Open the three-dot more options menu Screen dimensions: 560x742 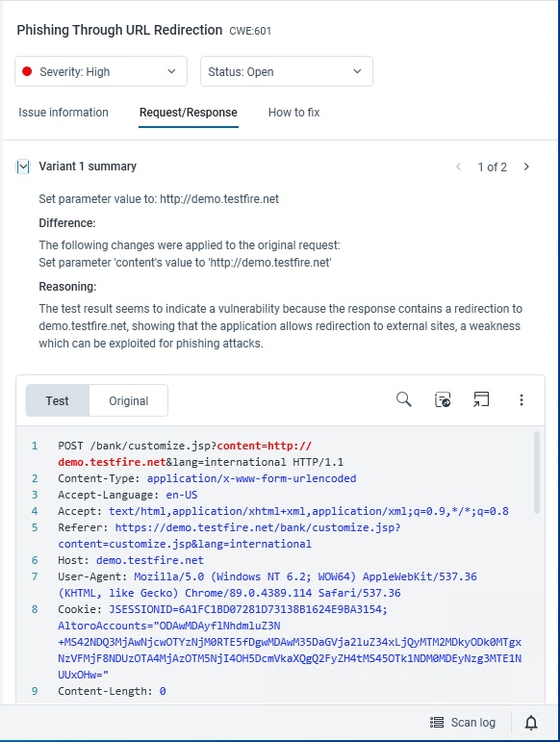click(522, 399)
